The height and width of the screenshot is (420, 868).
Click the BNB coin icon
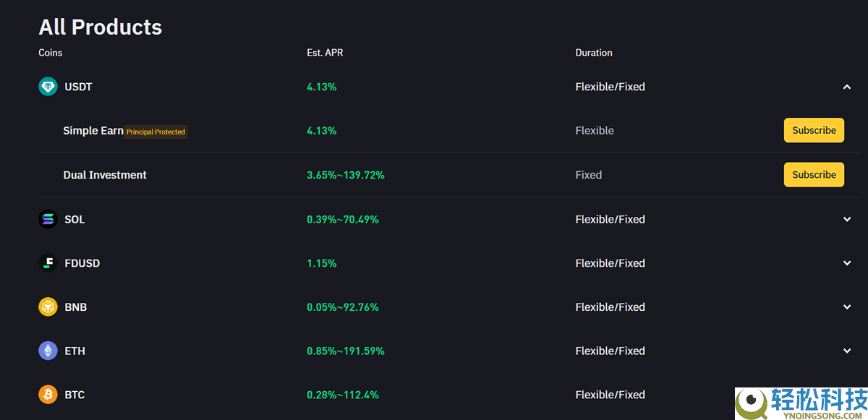coord(48,307)
